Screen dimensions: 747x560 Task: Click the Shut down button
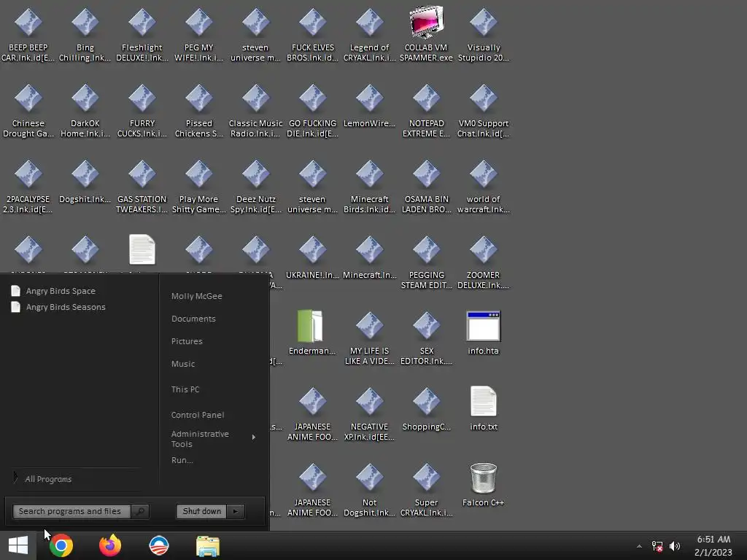pyautogui.click(x=202, y=511)
